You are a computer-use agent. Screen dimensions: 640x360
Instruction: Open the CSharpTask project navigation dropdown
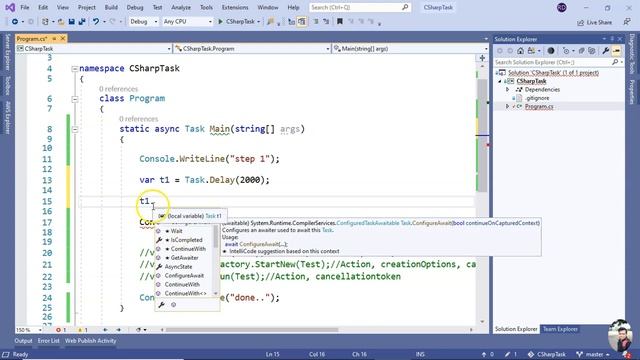point(94,49)
